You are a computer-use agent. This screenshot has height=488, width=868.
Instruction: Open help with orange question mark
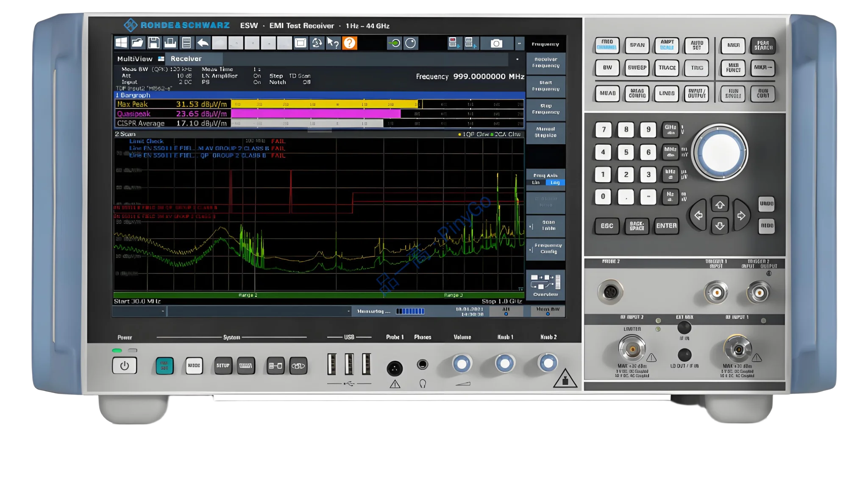[x=350, y=43]
